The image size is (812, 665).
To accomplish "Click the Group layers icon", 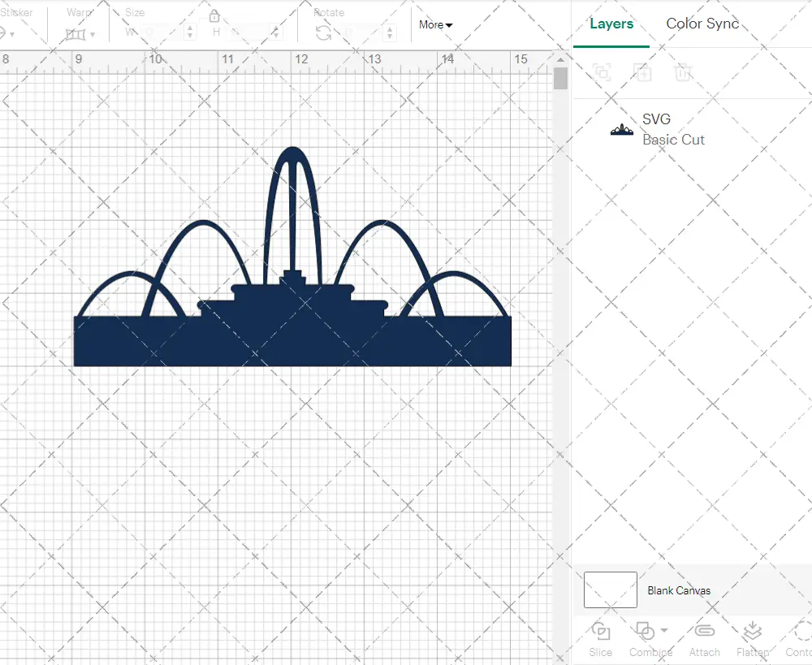I will [x=602, y=72].
